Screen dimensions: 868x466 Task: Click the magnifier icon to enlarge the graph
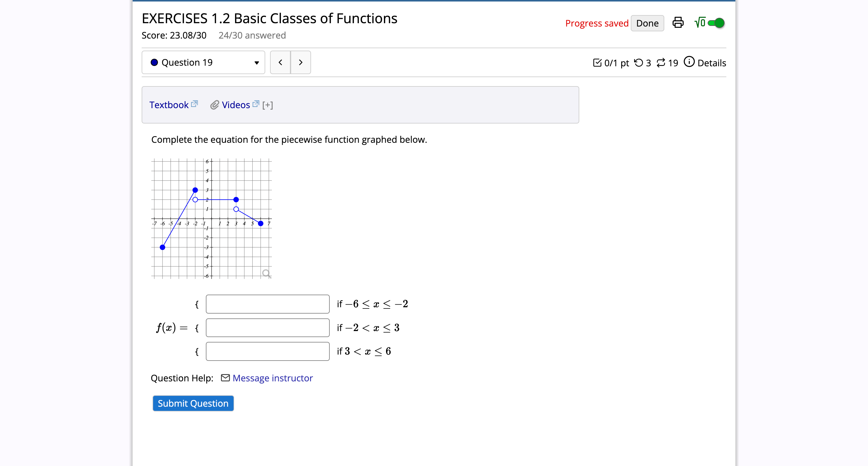[x=266, y=273]
